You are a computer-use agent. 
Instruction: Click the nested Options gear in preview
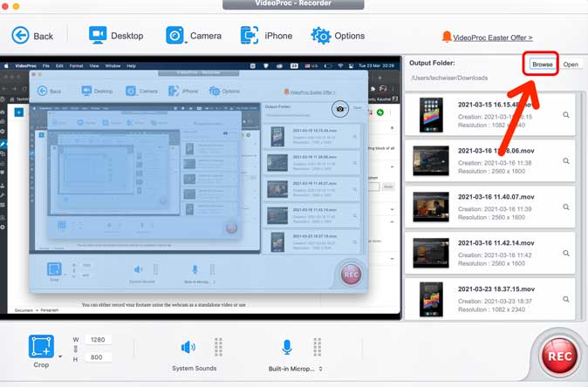[x=215, y=91]
